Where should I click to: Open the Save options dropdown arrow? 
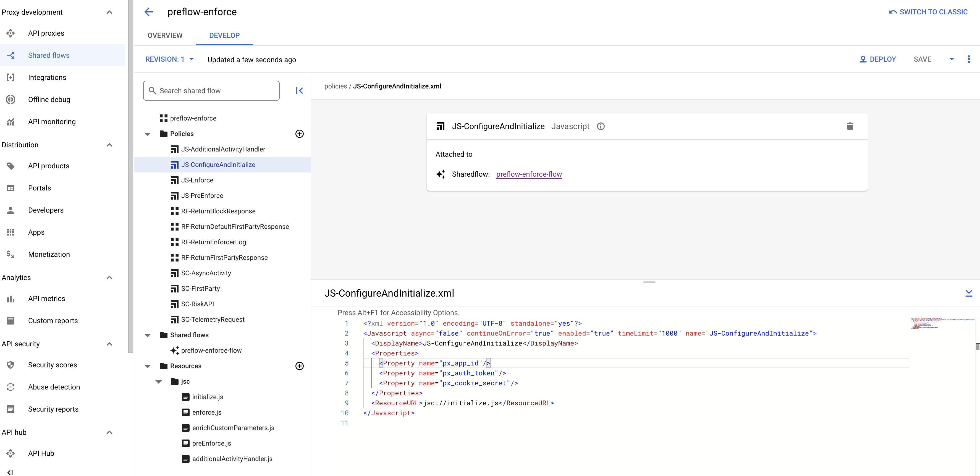click(x=952, y=59)
